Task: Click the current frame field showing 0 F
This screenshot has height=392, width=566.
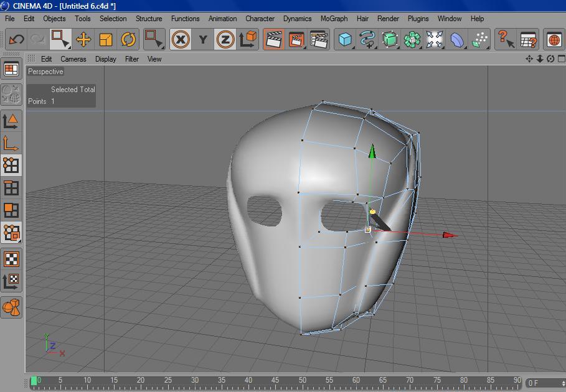Action: click(x=545, y=383)
